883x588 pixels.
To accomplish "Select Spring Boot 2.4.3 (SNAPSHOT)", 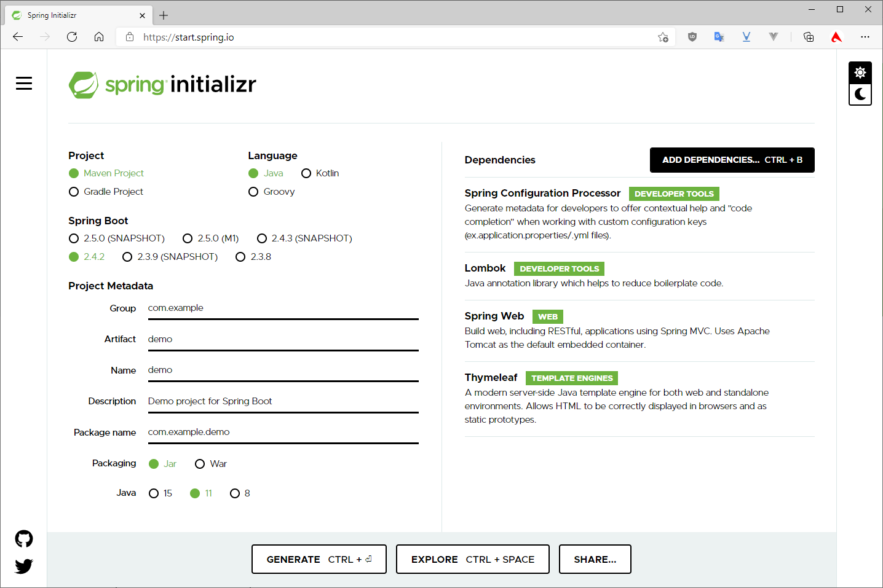I will click(x=304, y=238).
